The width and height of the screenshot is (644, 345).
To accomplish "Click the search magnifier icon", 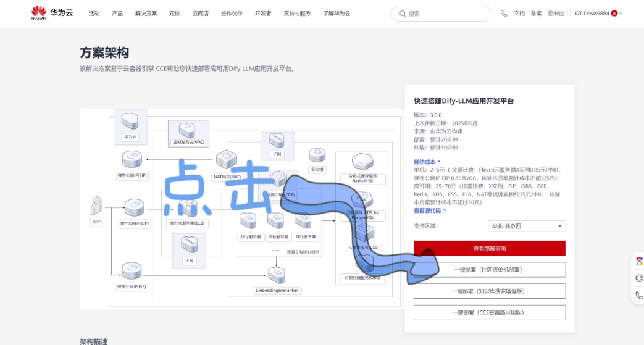I will (403, 14).
